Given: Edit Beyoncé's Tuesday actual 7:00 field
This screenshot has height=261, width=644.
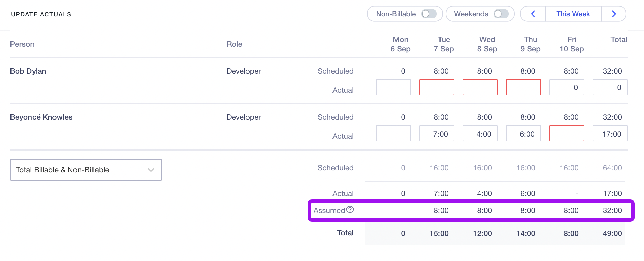Looking at the screenshot, I should [x=436, y=133].
